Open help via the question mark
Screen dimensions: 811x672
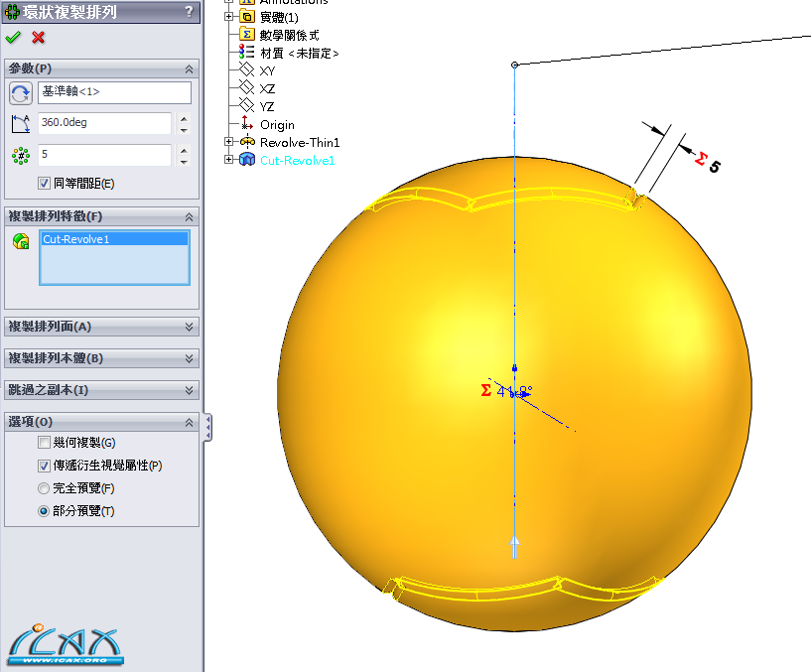pos(189,11)
